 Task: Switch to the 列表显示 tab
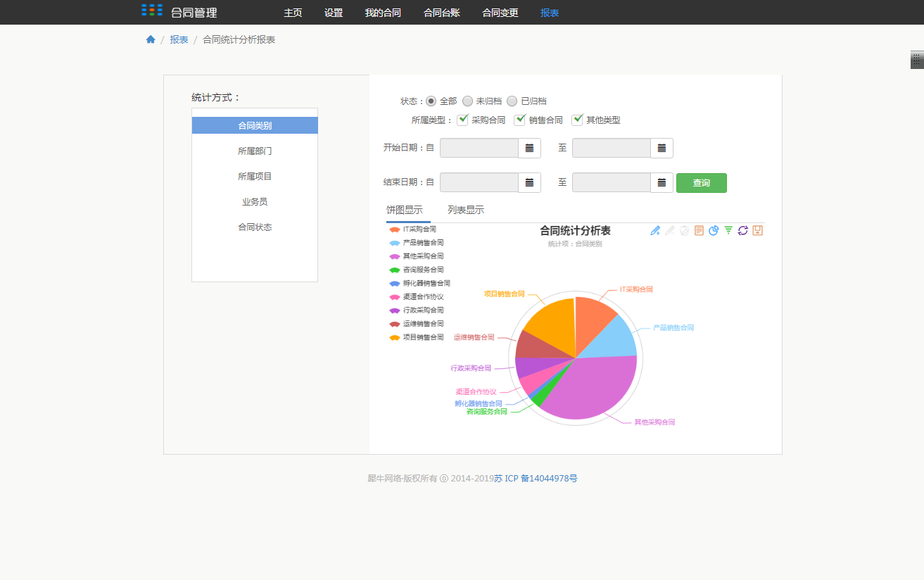466,210
